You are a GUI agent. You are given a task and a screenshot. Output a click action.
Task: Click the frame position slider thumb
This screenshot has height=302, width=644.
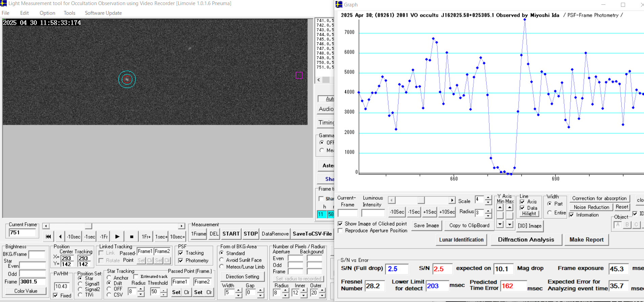(88, 226)
